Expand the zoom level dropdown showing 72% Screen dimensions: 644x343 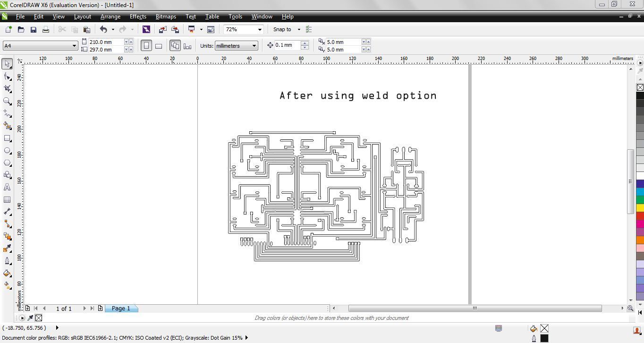(x=259, y=29)
